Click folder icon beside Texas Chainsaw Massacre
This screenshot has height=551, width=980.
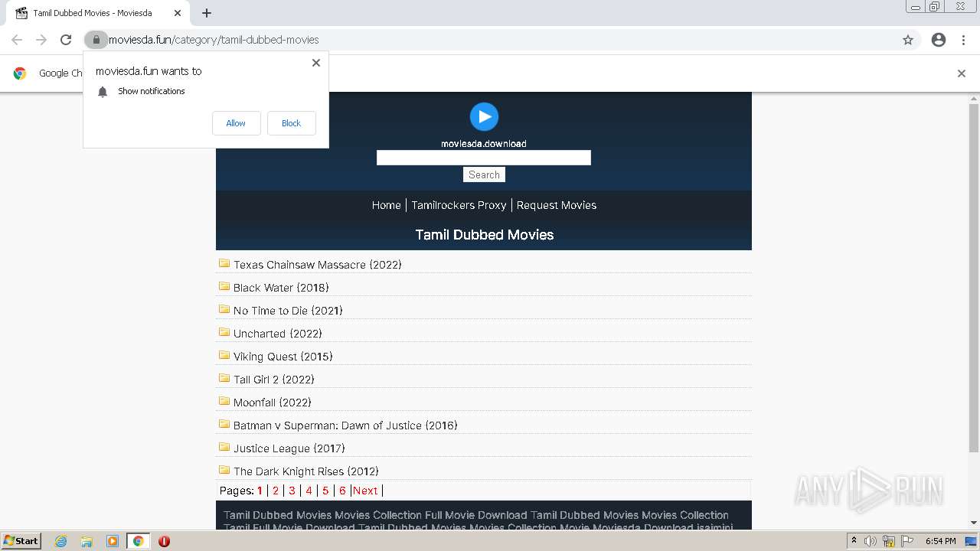[224, 263]
